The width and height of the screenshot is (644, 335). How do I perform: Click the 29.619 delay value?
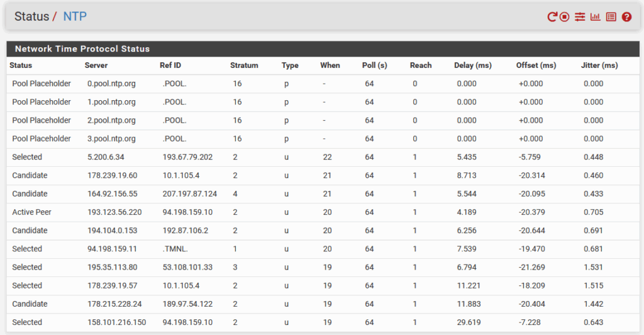click(x=469, y=322)
